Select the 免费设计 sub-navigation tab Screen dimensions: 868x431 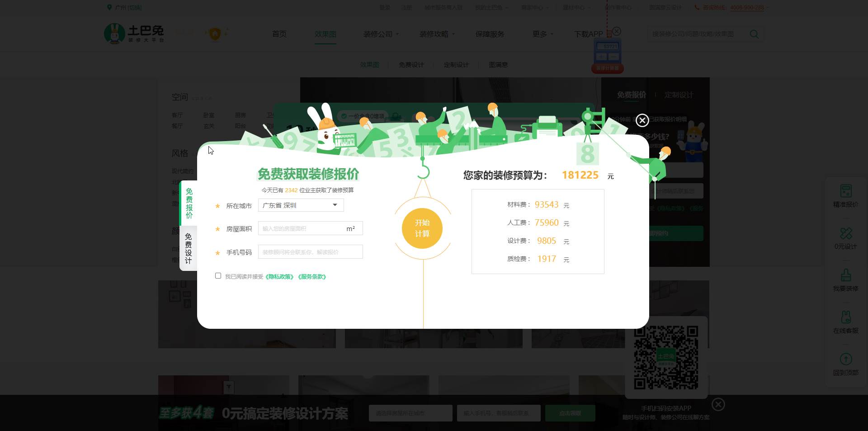point(411,65)
